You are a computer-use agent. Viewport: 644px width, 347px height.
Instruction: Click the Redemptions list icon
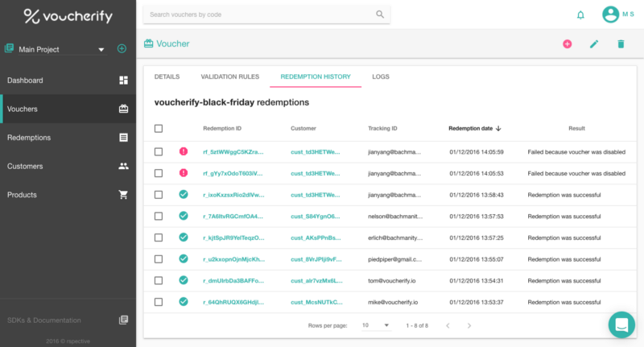(123, 138)
